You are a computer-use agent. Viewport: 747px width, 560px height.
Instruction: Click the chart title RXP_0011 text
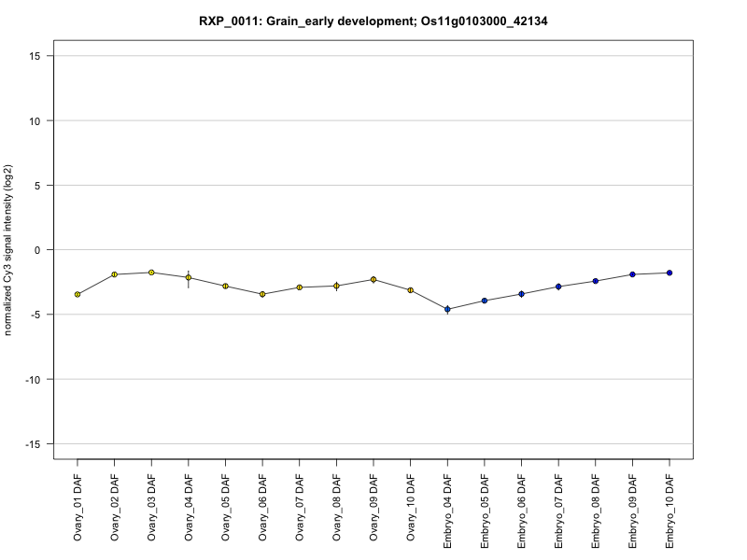pyautogui.click(x=373, y=21)
